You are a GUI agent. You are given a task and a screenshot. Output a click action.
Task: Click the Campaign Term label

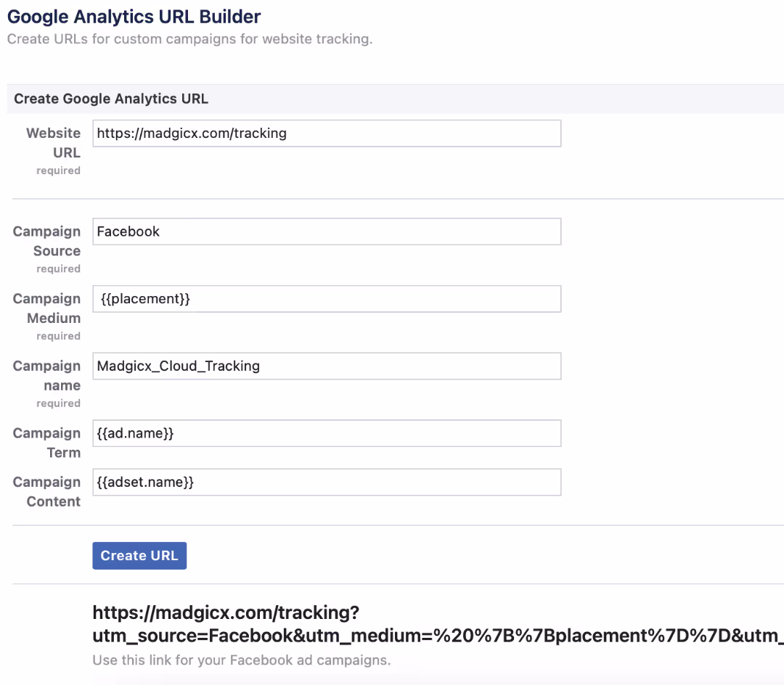coord(47,443)
